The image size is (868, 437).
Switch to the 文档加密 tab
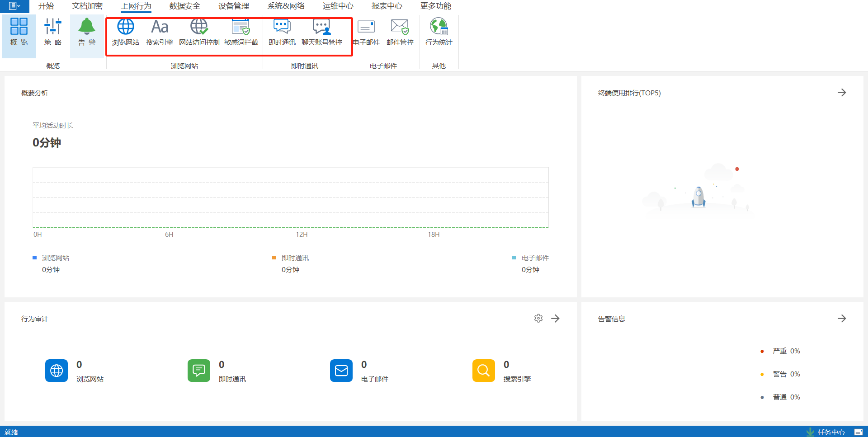[87, 6]
